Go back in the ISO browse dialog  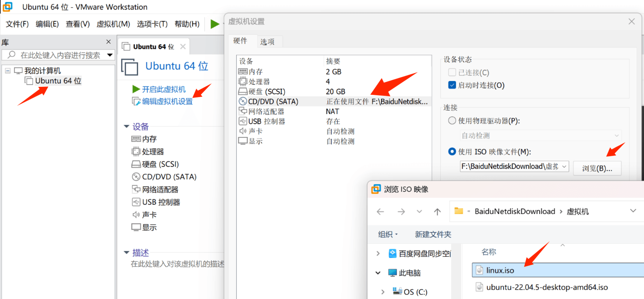tap(380, 212)
